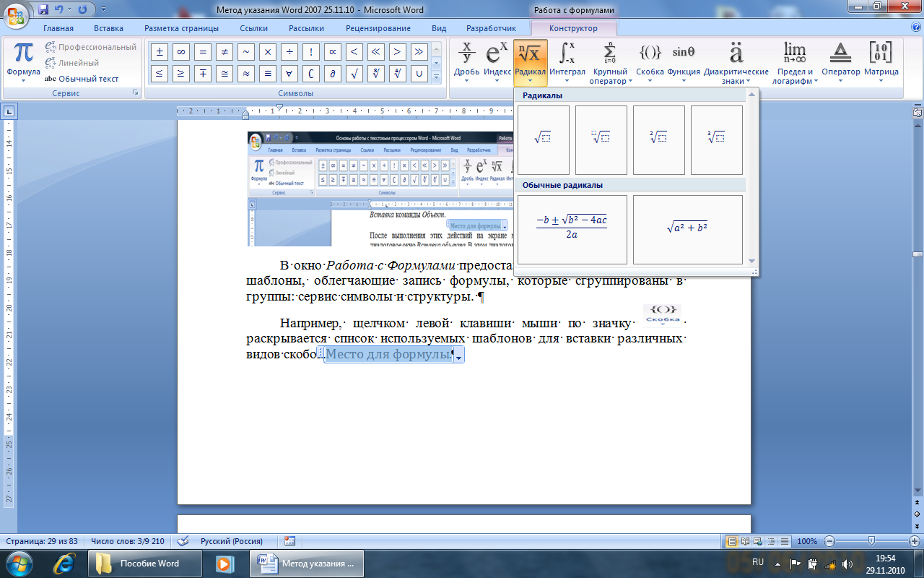Screen dimensions: 924x578
Task: Switch to Print Layout view
Action: pos(732,541)
